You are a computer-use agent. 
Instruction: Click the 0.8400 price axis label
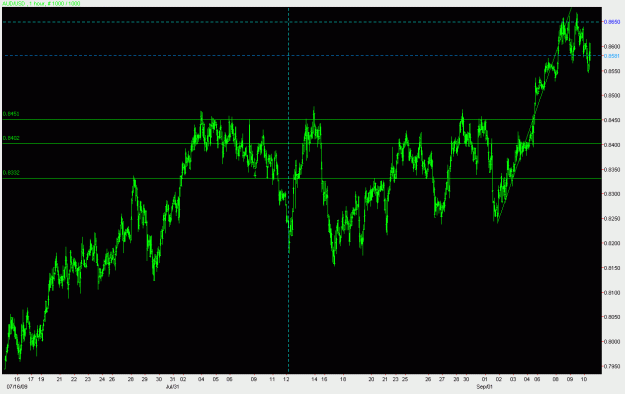click(x=612, y=145)
